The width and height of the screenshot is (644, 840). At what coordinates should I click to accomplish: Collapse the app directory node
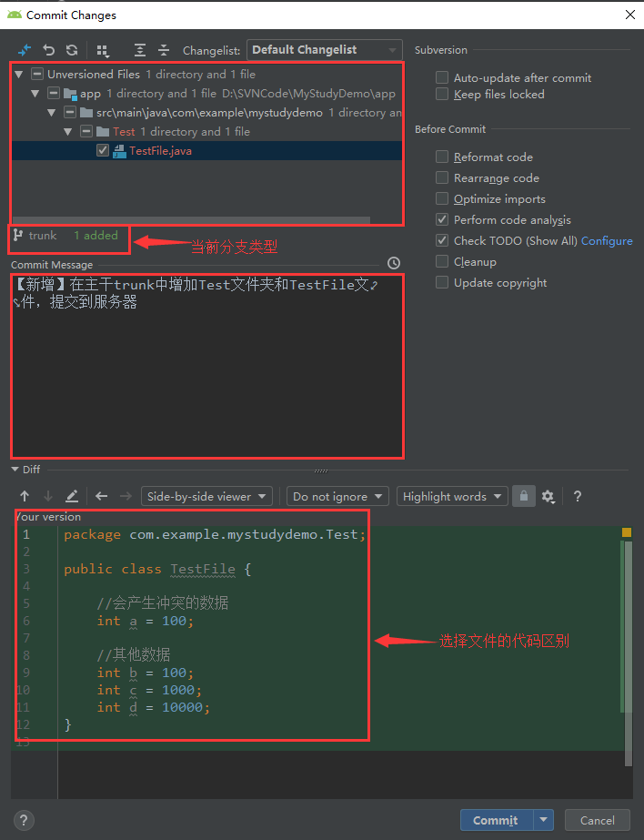coord(35,94)
